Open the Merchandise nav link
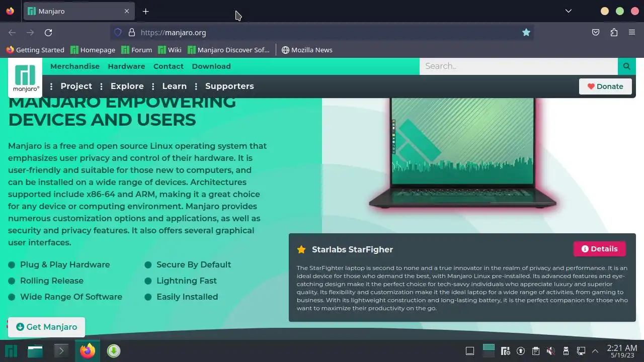This screenshot has width=644, height=362. click(75, 66)
